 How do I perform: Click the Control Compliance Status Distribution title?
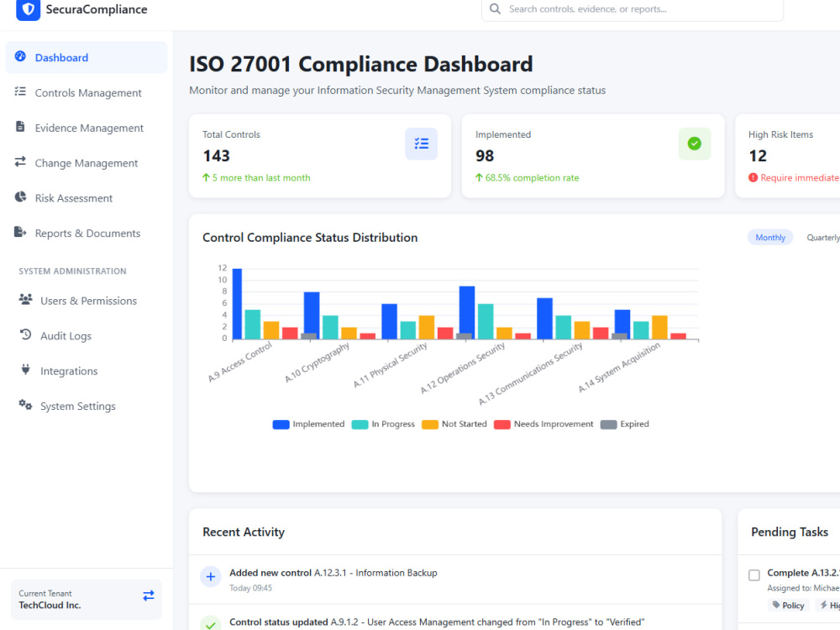(310, 238)
